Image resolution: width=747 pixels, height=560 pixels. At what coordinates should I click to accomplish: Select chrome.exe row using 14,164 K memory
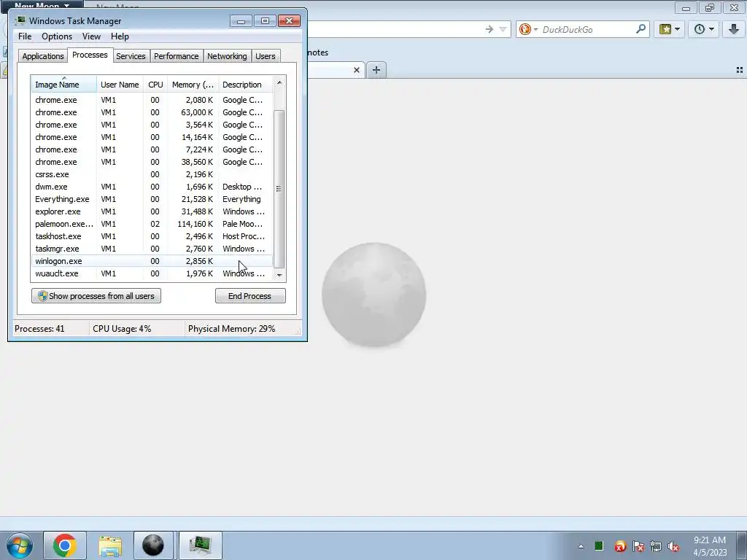(x=152, y=137)
